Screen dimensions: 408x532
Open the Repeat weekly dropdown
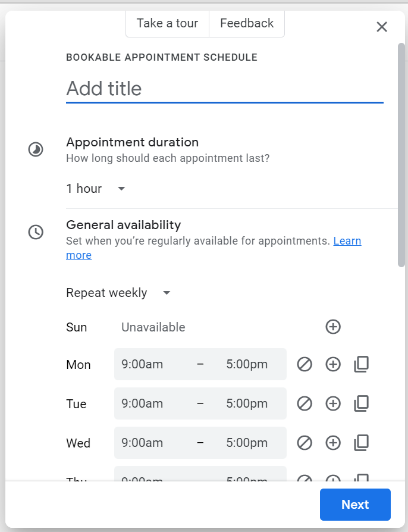pos(119,292)
